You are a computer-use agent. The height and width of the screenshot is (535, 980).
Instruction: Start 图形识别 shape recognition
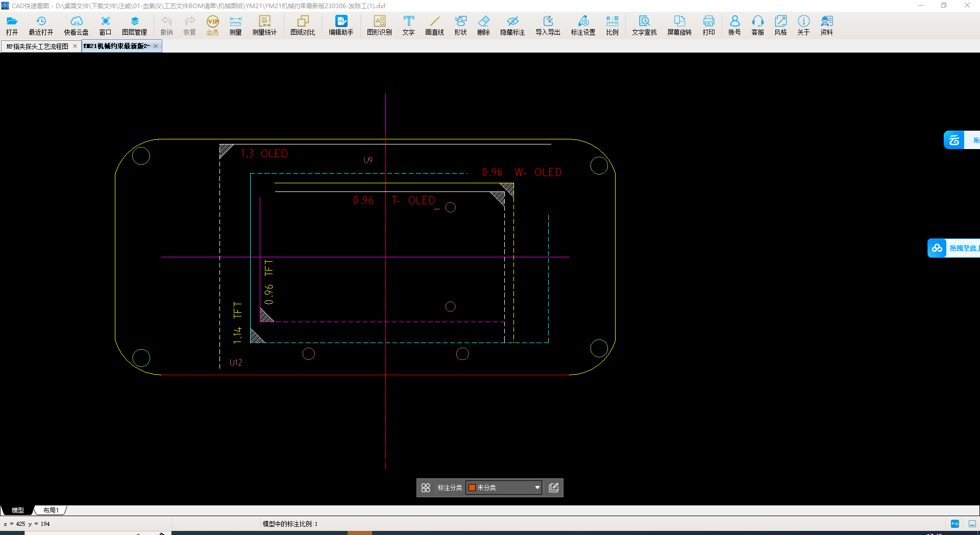(379, 25)
